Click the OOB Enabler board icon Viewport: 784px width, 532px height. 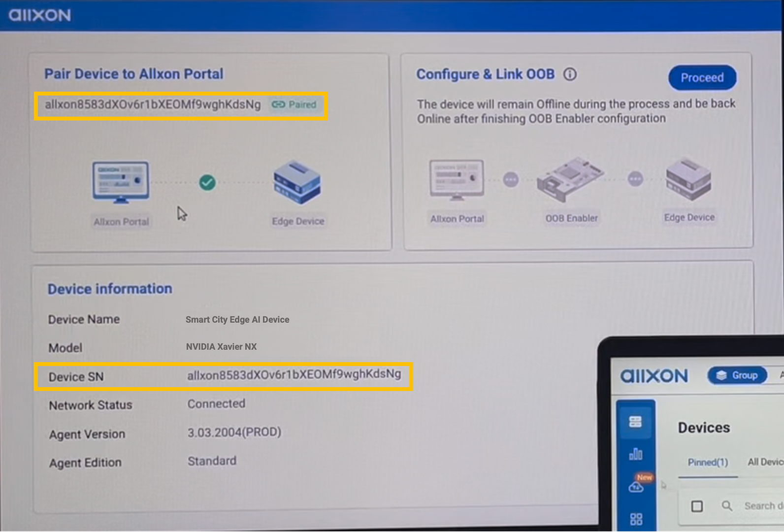pos(571,179)
